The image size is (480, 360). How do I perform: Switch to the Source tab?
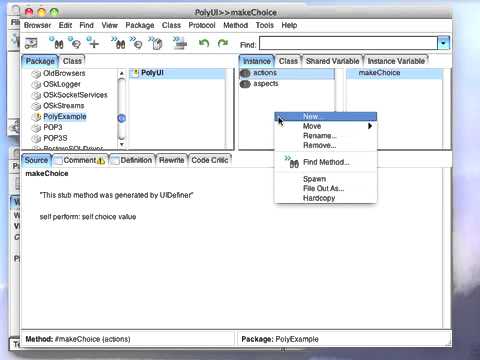[36, 160]
